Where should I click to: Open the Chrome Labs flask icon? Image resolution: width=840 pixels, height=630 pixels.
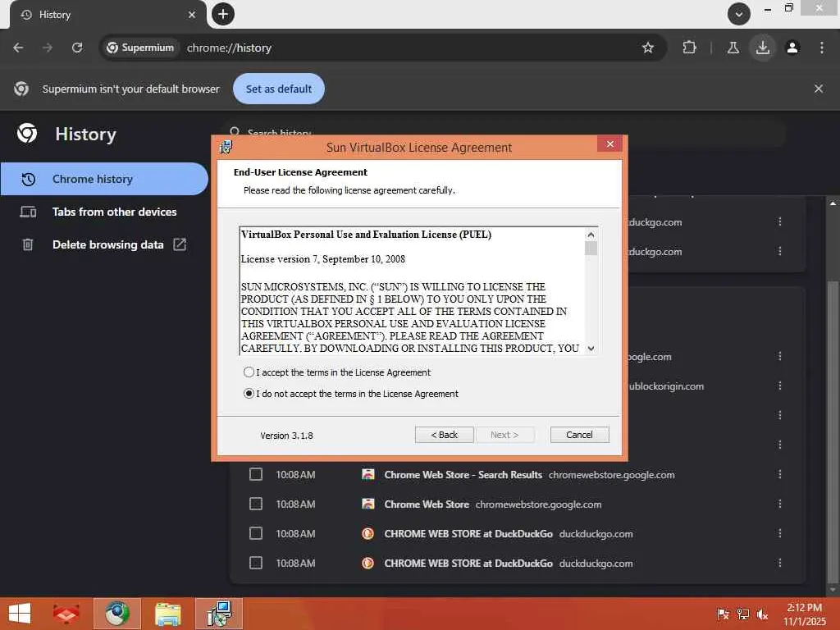pos(733,48)
